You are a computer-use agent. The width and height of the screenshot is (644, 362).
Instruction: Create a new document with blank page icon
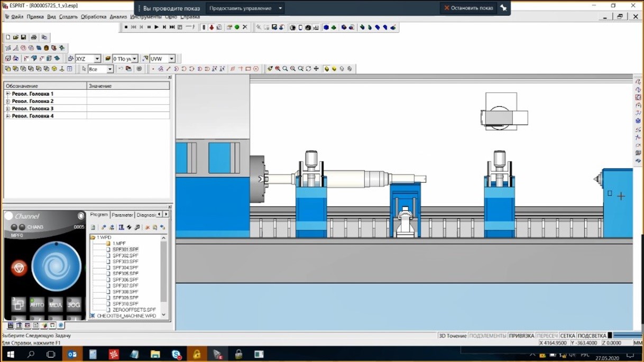(8, 38)
